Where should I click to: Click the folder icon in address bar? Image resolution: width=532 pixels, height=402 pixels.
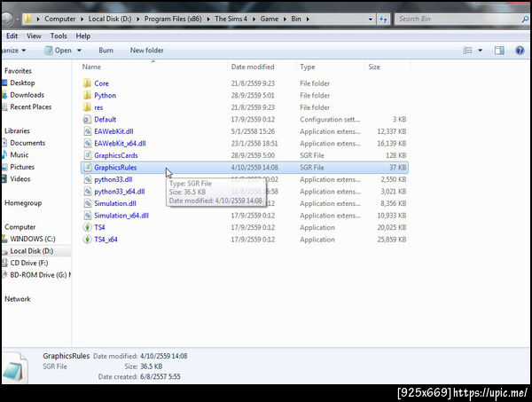click(x=27, y=19)
